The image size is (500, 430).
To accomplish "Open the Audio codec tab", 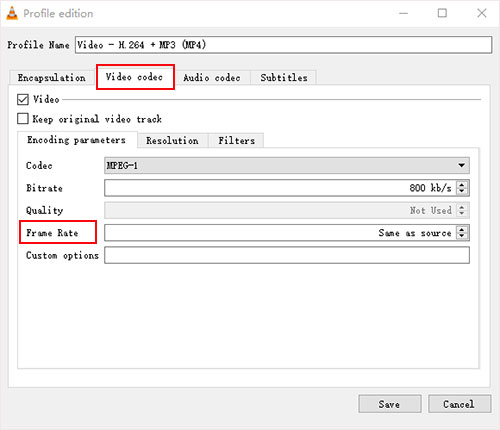I will tap(212, 78).
